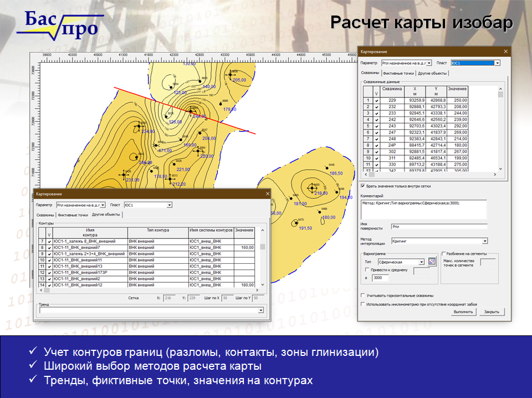Screen dimensions: 532x398
Task: Uncheck the V box for well 243
Action: pyautogui.click(x=376, y=126)
